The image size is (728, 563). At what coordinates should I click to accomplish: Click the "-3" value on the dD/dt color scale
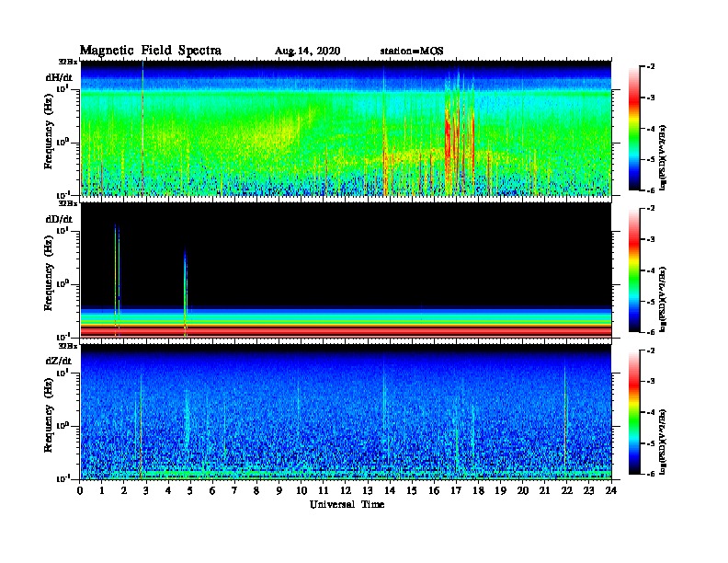651,239
